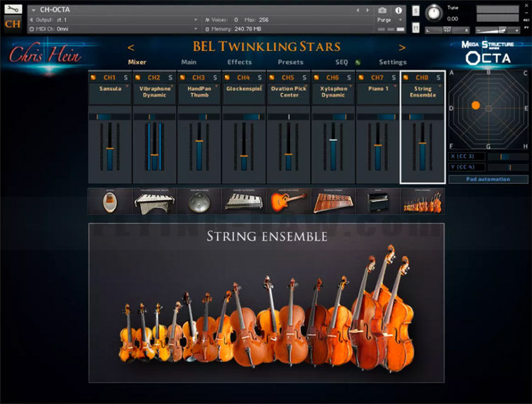Viewport: 532px width, 404px height.
Task: Go to next preset arrow
Action: (x=402, y=48)
